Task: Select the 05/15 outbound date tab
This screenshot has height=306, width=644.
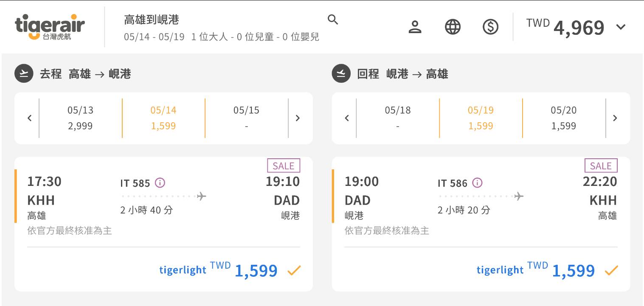Action: (246, 118)
